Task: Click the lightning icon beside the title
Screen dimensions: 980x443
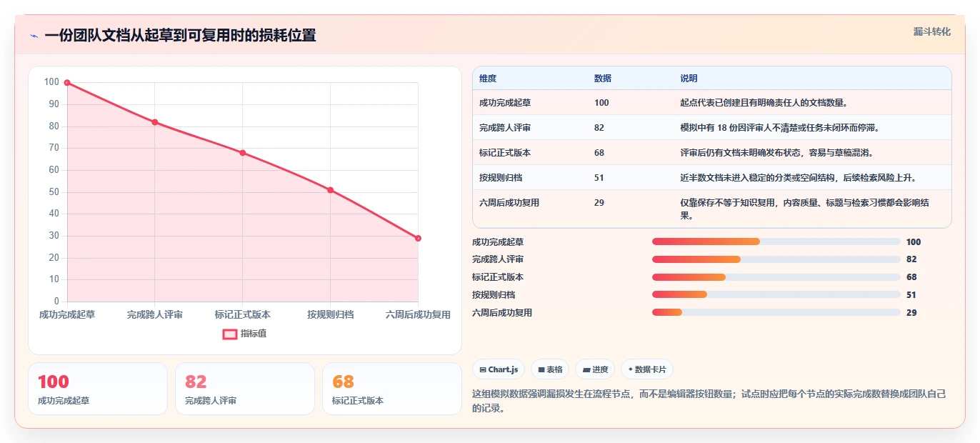Action: pos(34,36)
